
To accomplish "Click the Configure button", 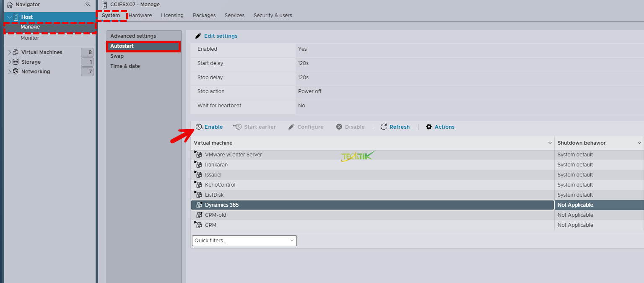I will (306, 127).
